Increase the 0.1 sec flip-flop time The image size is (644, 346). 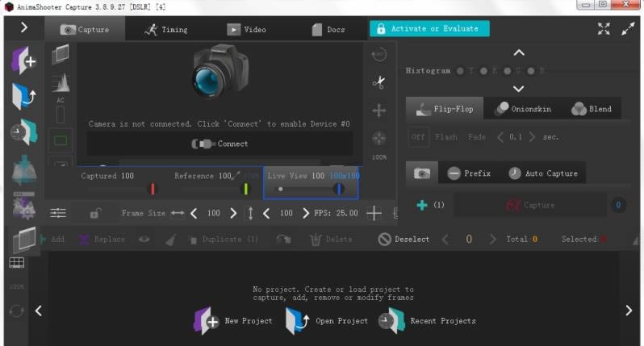click(x=533, y=136)
